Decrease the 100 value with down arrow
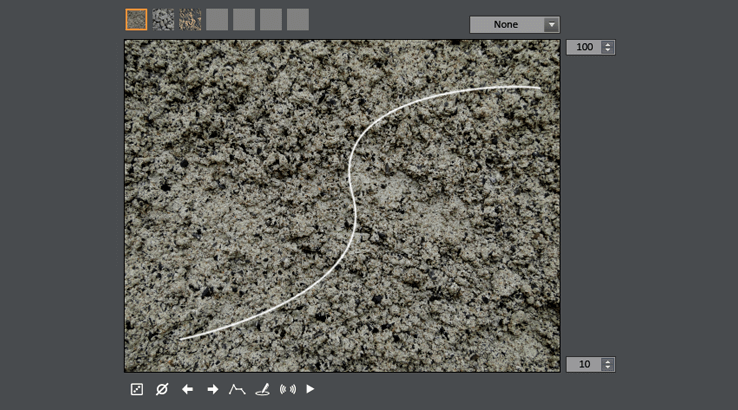 (x=608, y=50)
